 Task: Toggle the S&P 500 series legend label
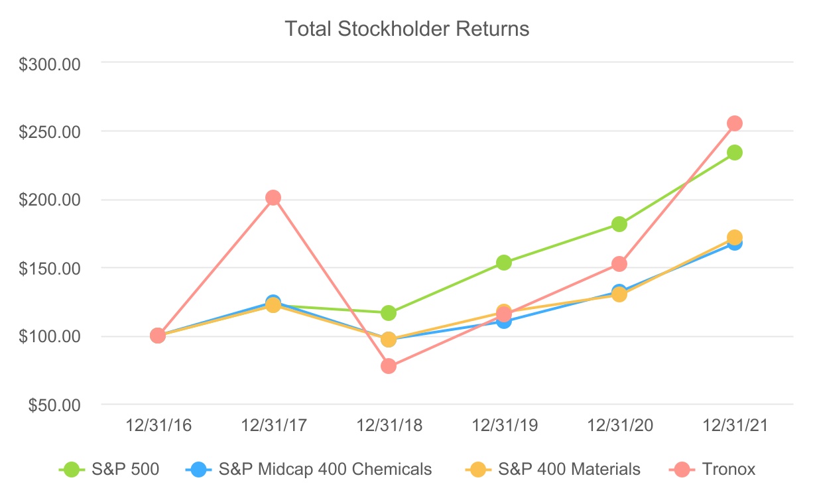126,470
